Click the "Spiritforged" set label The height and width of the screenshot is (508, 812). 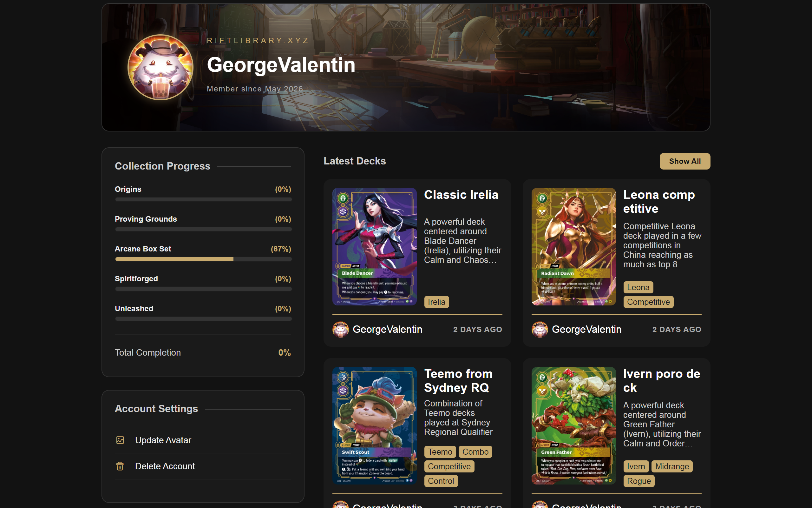[x=136, y=279]
